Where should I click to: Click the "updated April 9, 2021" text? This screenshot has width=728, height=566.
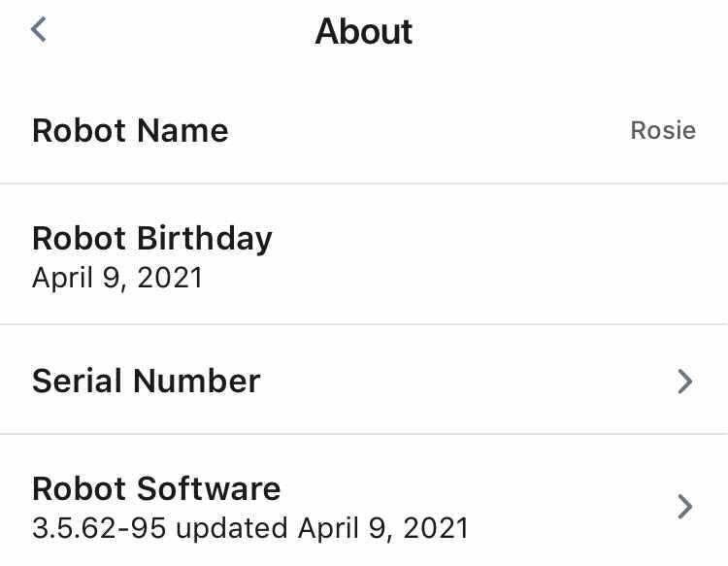point(322,529)
